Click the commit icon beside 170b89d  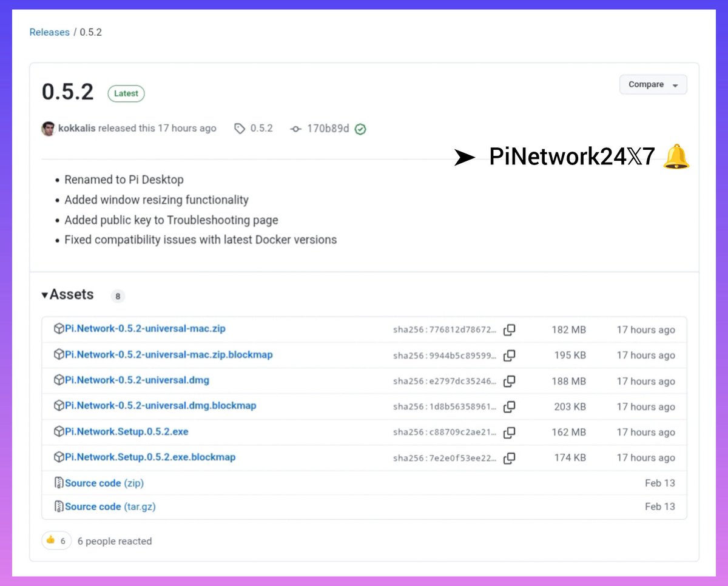pyautogui.click(x=295, y=129)
